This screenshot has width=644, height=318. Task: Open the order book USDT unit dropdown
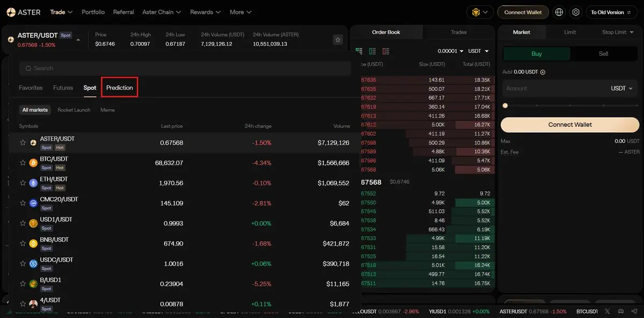(x=479, y=51)
